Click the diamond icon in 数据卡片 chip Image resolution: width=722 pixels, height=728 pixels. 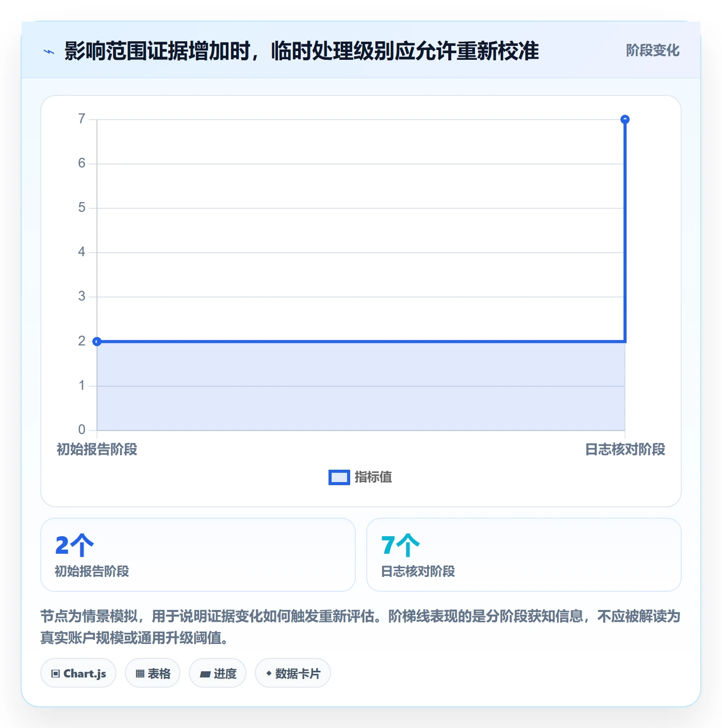(269, 673)
